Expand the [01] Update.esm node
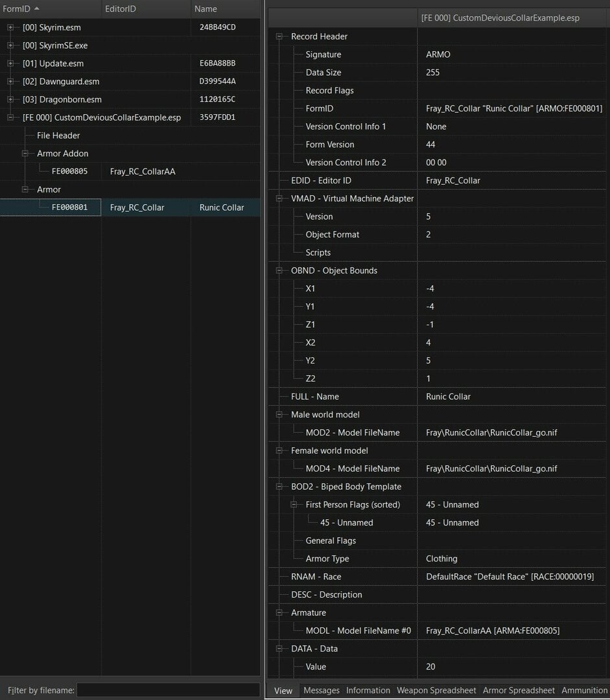610x700 pixels. click(x=10, y=64)
